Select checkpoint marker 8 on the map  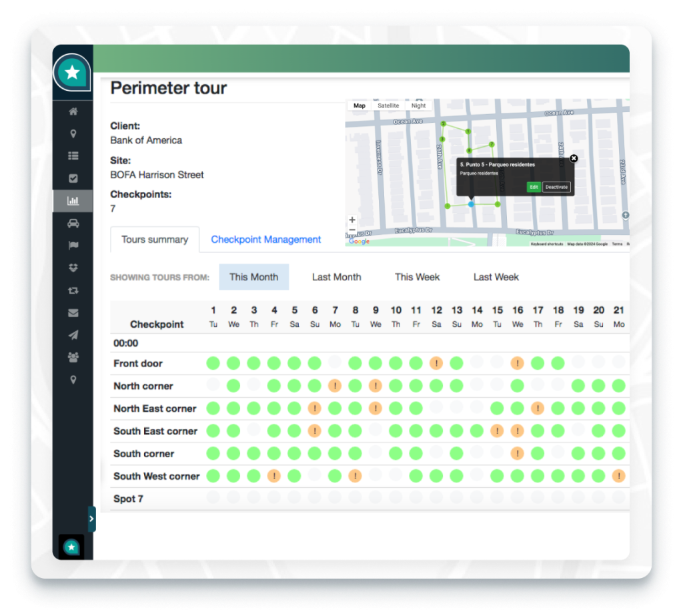(469, 151)
